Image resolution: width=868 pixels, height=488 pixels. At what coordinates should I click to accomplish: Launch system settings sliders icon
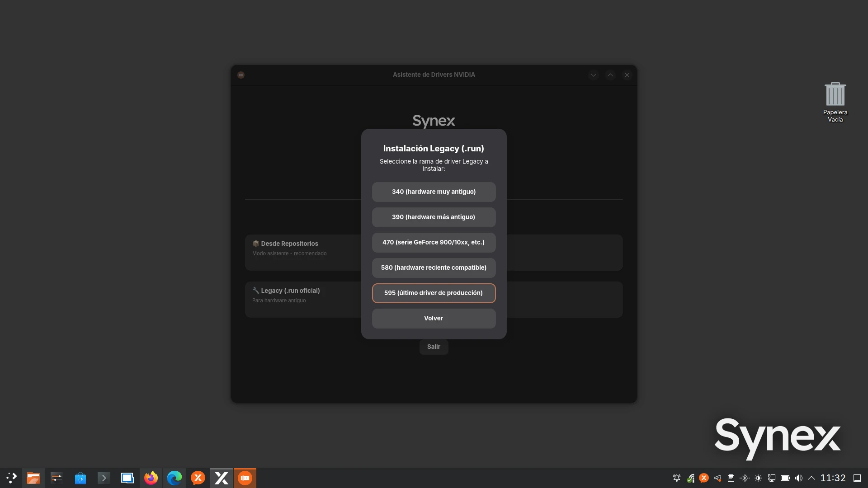pyautogui.click(x=57, y=478)
